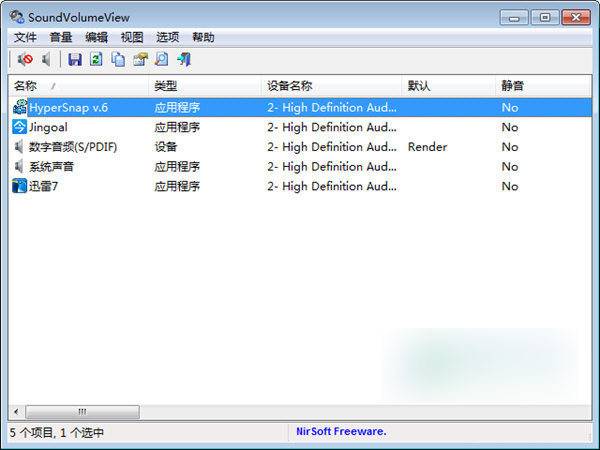The width and height of the screenshot is (600, 450).
Task: Select the 迅雷7 row name
Action: pos(43,186)
